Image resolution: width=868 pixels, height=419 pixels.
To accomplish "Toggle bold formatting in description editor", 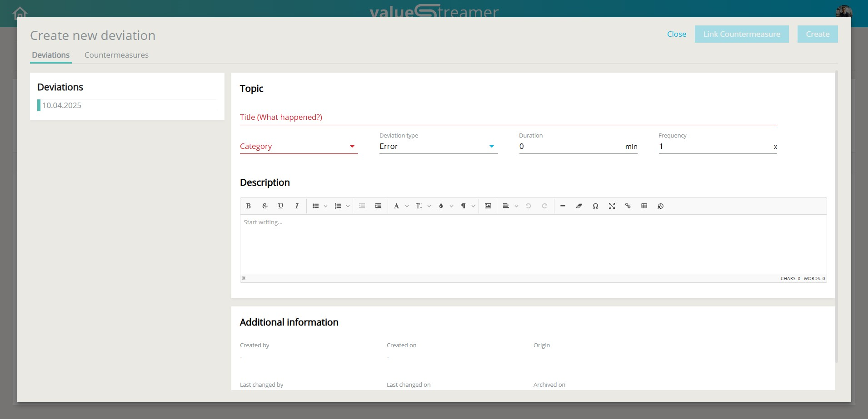I will coord(248,206).
